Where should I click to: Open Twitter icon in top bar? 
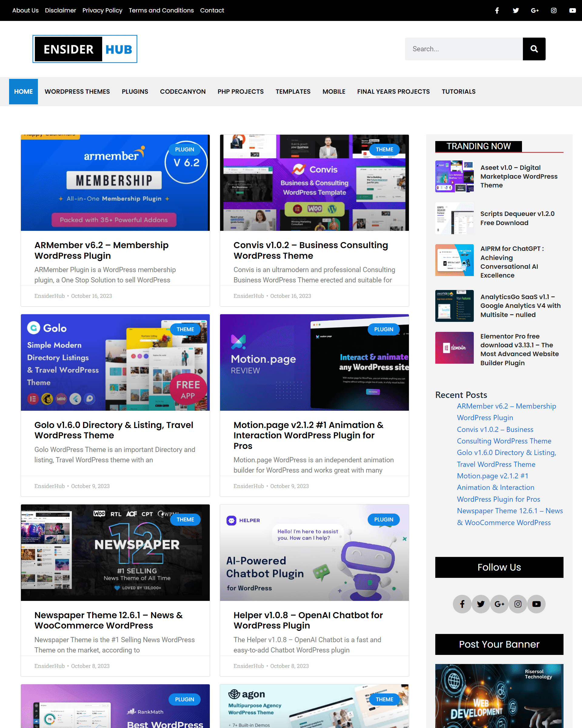tap(516, 11)
